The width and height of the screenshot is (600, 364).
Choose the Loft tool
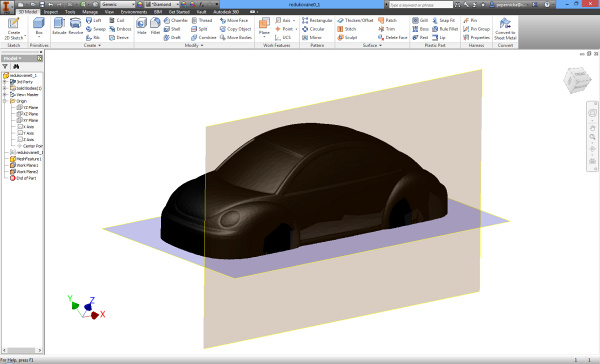(x=94, y=20)
